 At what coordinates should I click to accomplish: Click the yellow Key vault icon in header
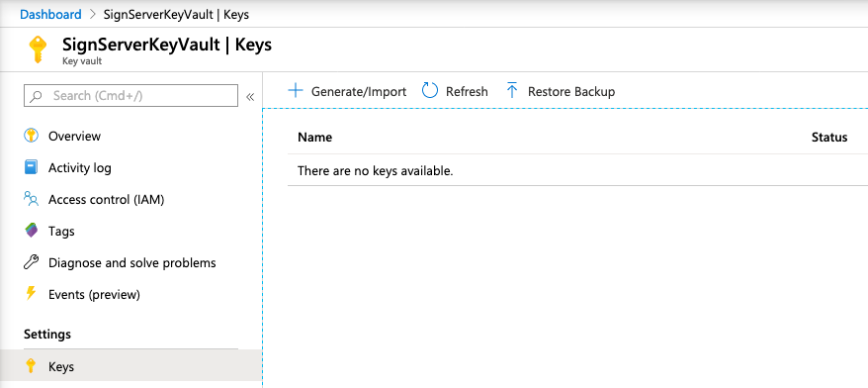pyautogui.click(x=38, y=49)
